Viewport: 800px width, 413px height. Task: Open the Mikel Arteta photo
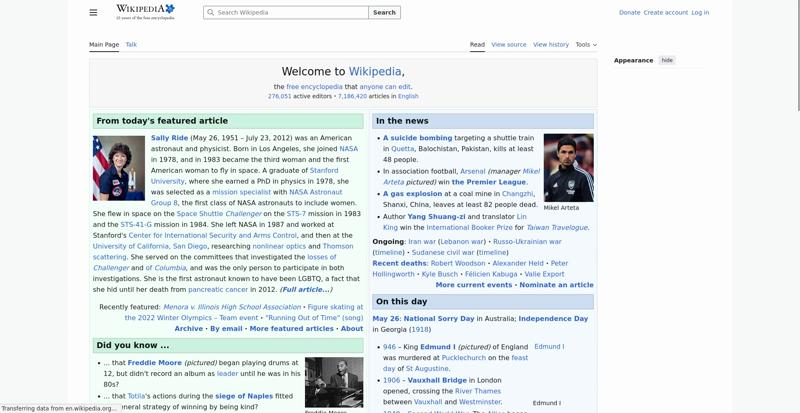568,168
